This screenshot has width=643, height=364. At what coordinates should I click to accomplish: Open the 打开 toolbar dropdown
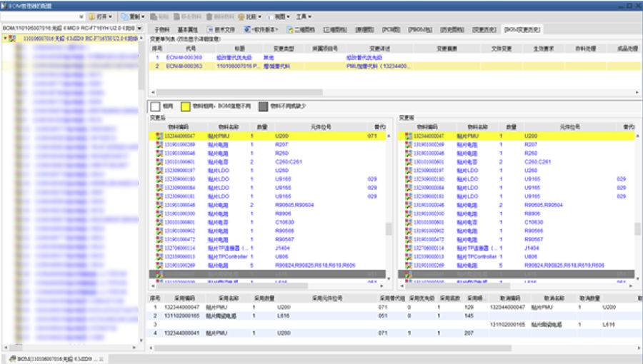[104, 16]
